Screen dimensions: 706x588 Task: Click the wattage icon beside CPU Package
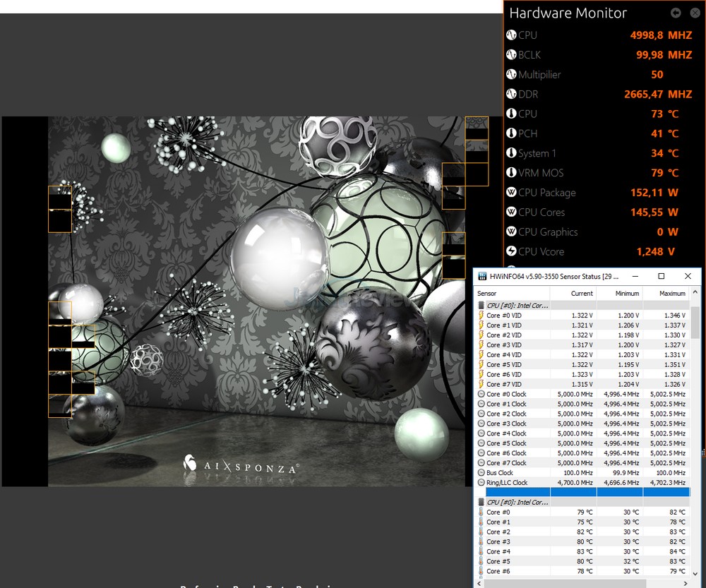[512, 193]
